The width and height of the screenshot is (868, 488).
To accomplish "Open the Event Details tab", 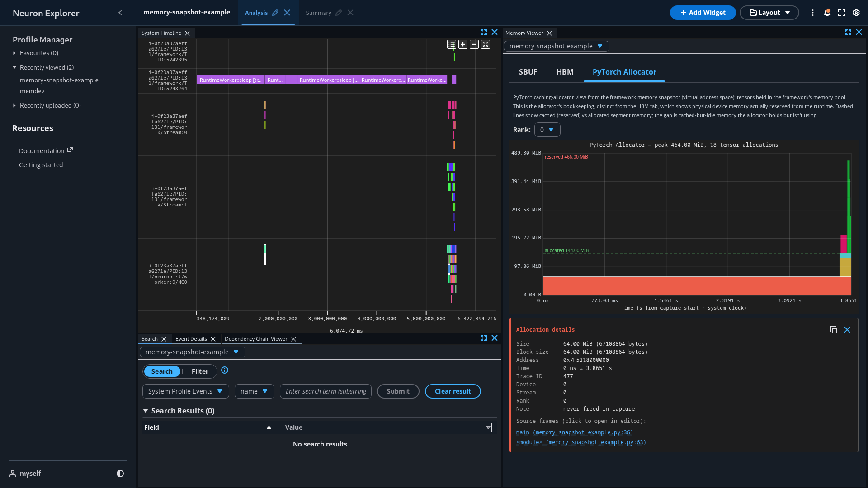I will pyautogui.click(x=191, y=339).
